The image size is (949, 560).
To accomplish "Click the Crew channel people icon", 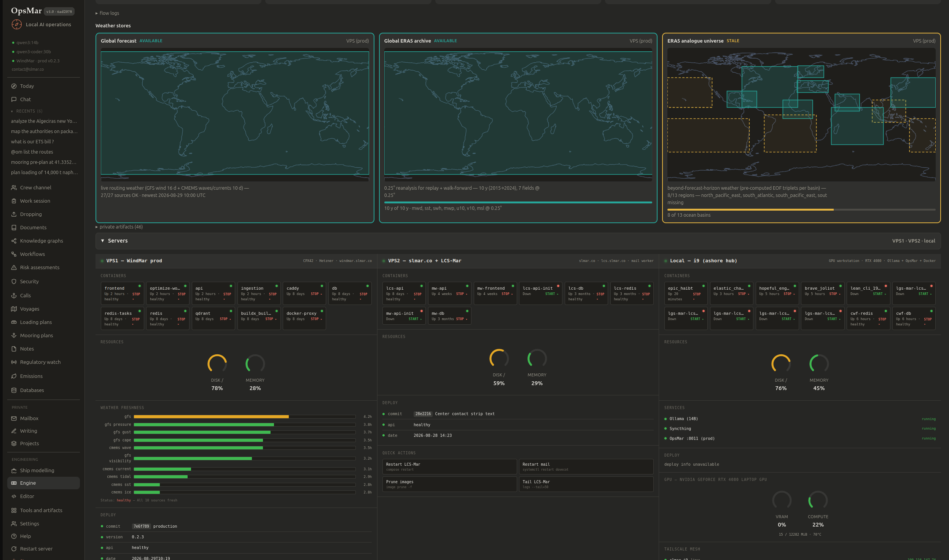I will [x=14, y=188].
